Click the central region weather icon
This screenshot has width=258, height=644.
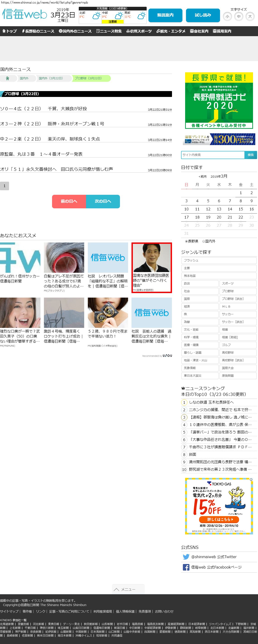pos(119,16)
